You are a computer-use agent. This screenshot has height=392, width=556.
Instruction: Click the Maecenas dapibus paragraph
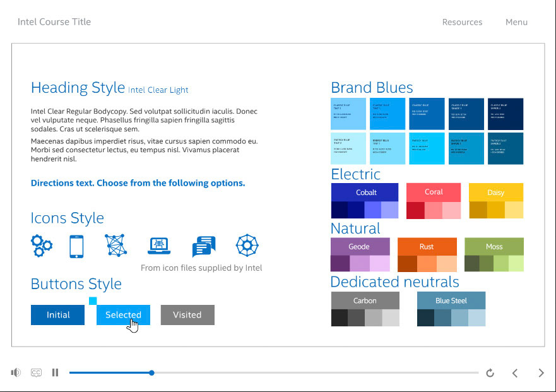[145, 150]
